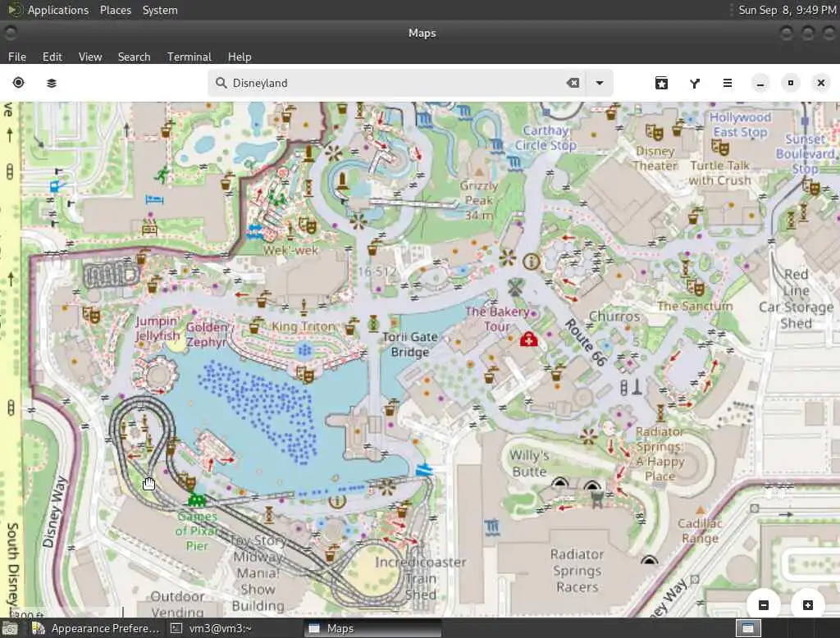Select the Maps taskbar entry
The height and width of the screenshot is (638, 840).
click(x=373, y=628)
